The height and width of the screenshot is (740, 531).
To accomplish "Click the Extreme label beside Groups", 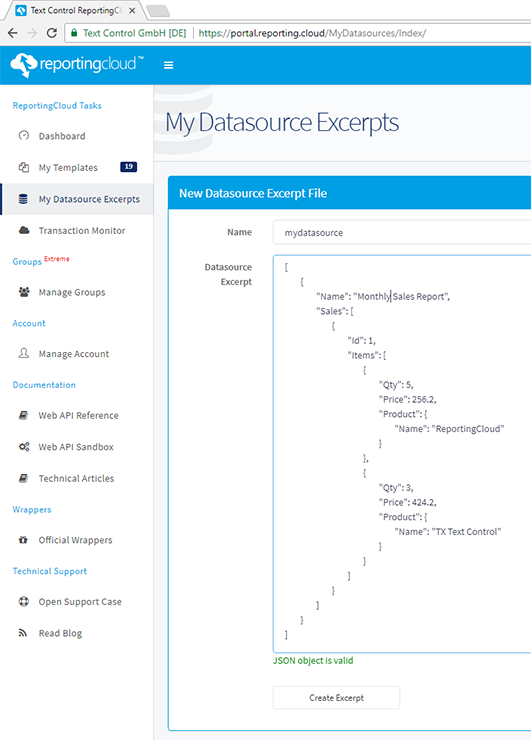I will 57,259.
